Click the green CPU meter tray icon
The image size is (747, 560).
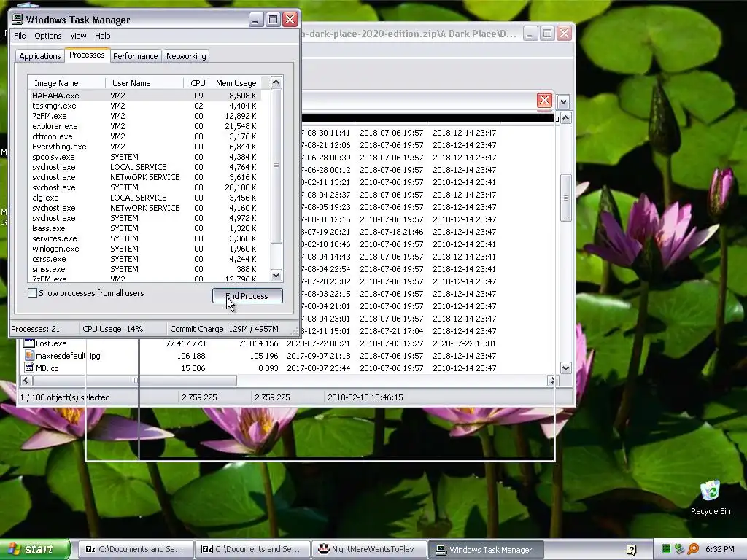pyautogui.click(x=666, y=549)
